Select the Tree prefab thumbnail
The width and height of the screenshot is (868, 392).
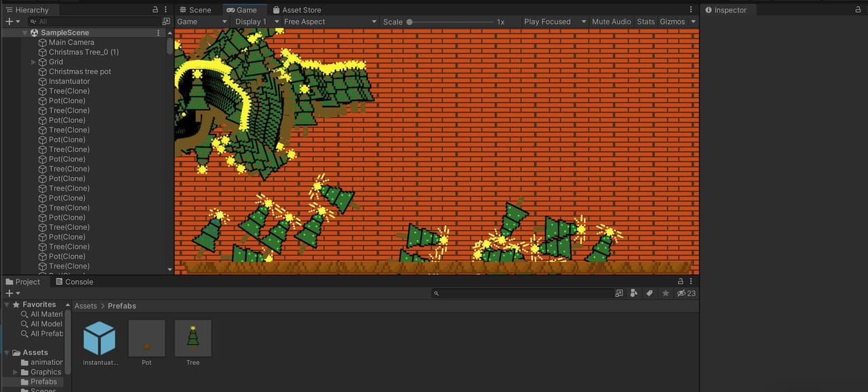coord(193,338)
